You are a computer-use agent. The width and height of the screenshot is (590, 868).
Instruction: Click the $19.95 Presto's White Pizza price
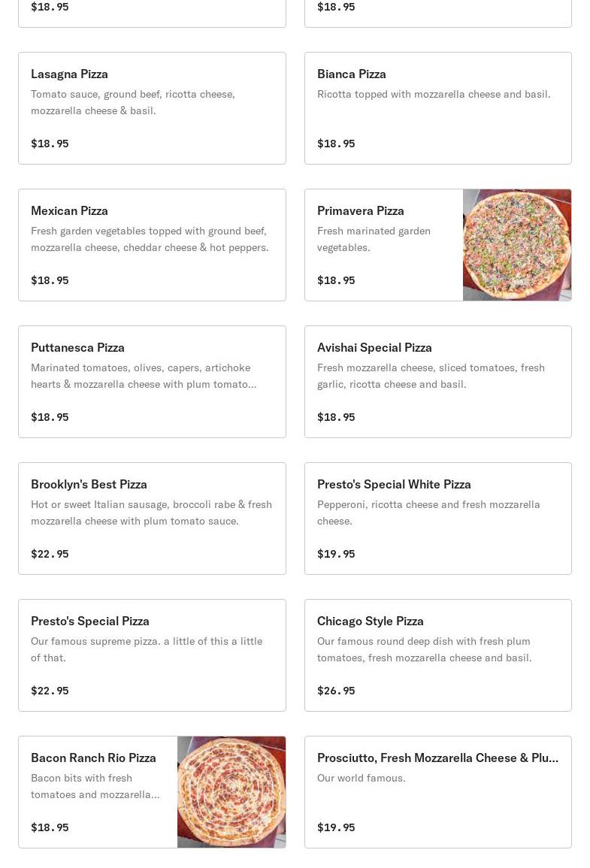click(x=336, y=554)
